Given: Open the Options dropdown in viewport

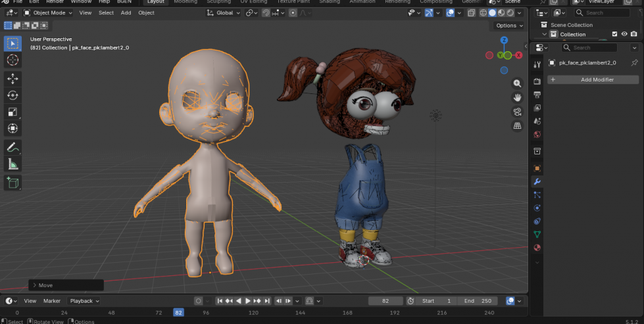Looking at the screenshot, I should point(509,26).
